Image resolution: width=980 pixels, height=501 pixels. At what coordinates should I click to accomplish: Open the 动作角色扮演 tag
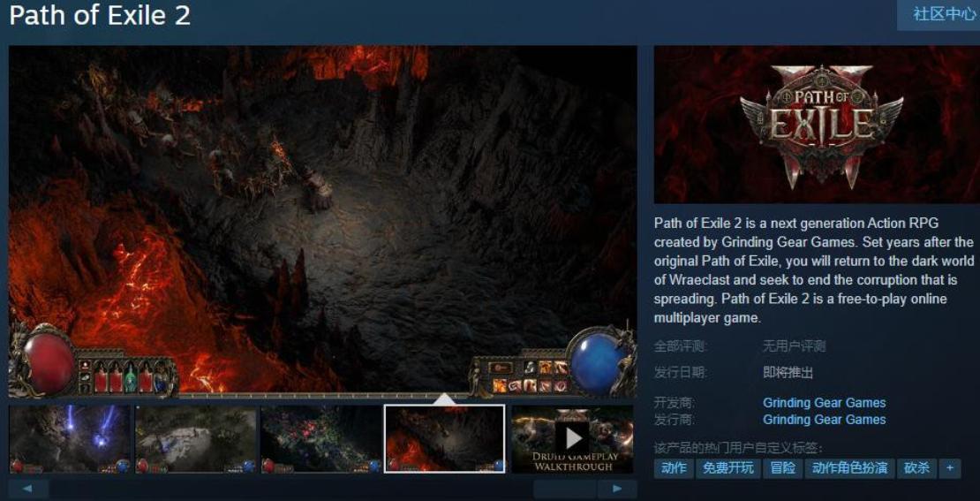click(x=849, y=468)
